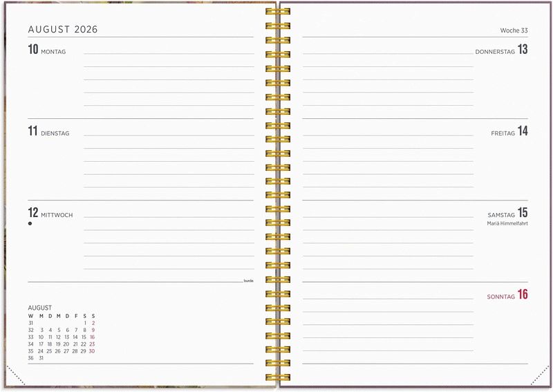Select the red SONNTAG day label
Image resolution: width=553 pixels, height=392 pixels.
point(500,297)
